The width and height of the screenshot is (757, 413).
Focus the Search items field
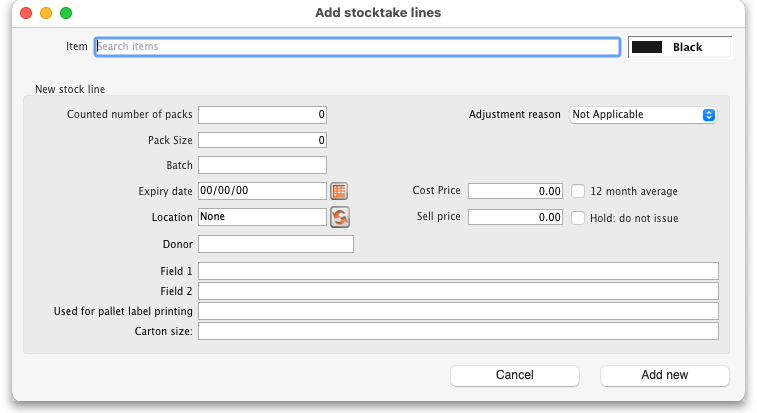(x=357, y=47)
